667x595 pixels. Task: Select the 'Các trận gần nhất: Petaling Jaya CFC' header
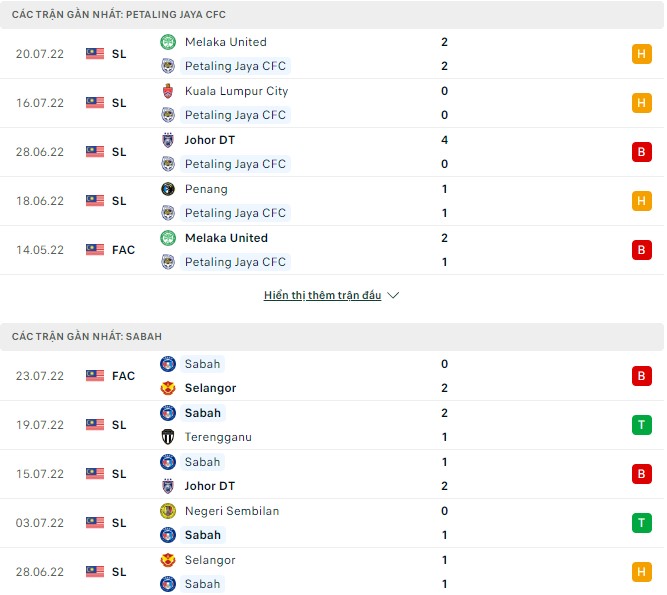pyautogui.click(x=119, y=15)
